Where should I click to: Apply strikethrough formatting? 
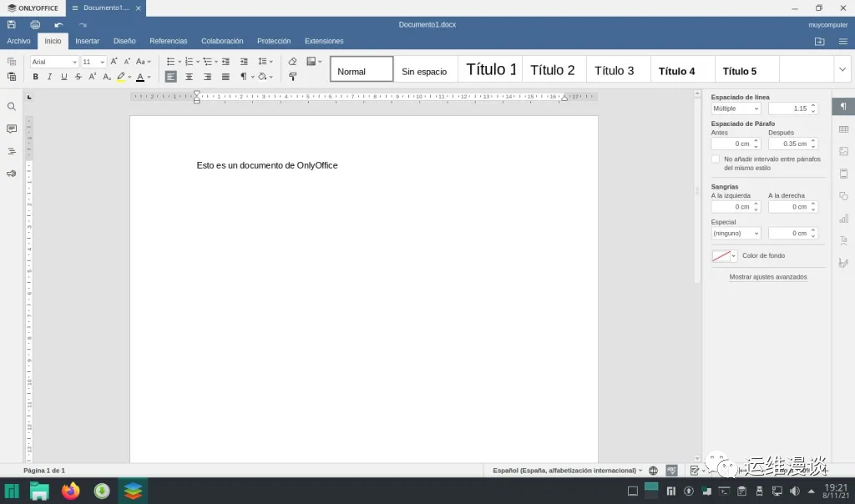click(78, 77)
